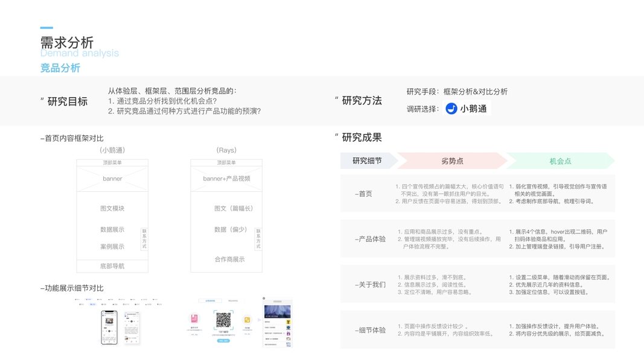Click the blue 竞品分析 heading
644x362 pixels.
pos(60,68)
